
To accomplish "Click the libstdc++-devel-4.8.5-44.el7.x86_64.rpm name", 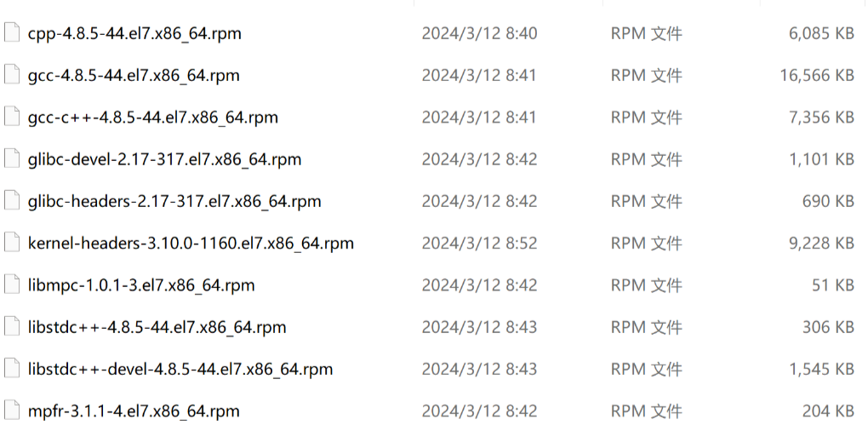I will (x=180, y=370).
